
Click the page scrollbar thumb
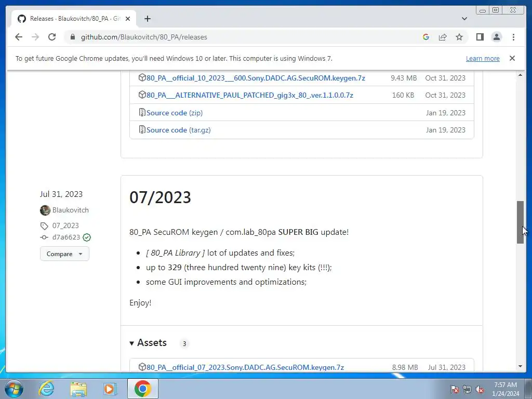coord(520,222)
